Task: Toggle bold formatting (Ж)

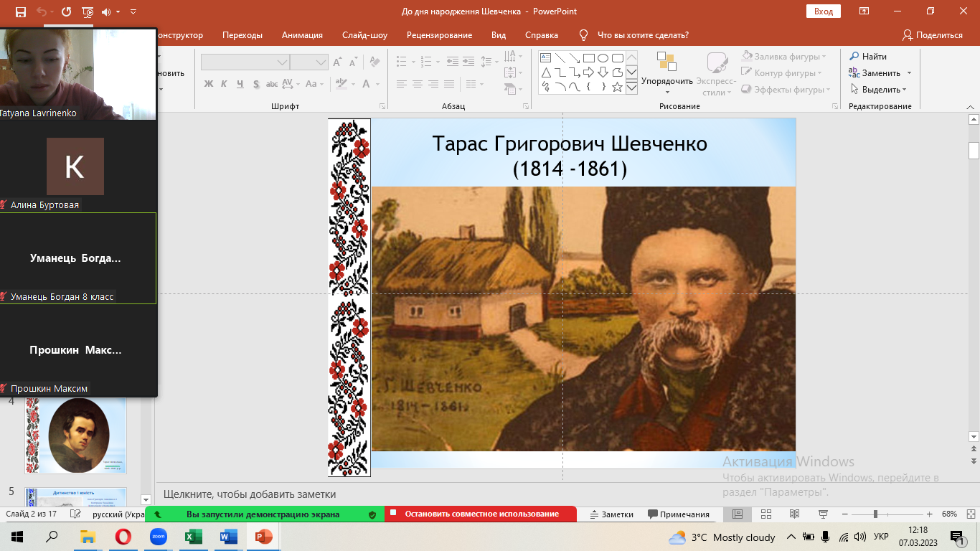Action: (x=209, y=84)
